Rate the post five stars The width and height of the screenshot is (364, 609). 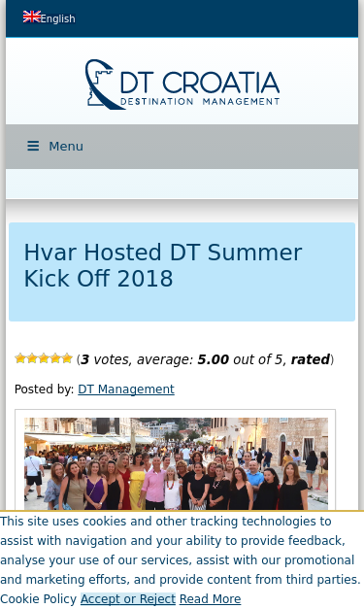click(x=67, y=358)
